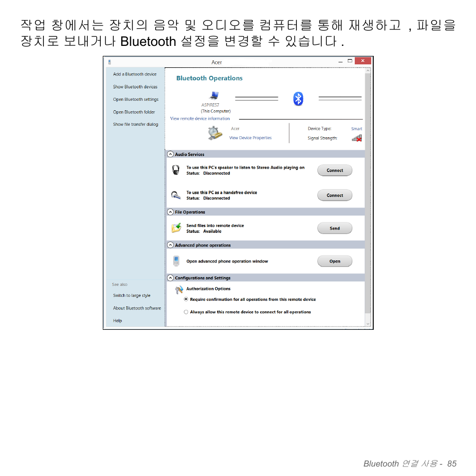Click the ASPIRES7 computer name text
476x476 pixels.
(210, 105)
